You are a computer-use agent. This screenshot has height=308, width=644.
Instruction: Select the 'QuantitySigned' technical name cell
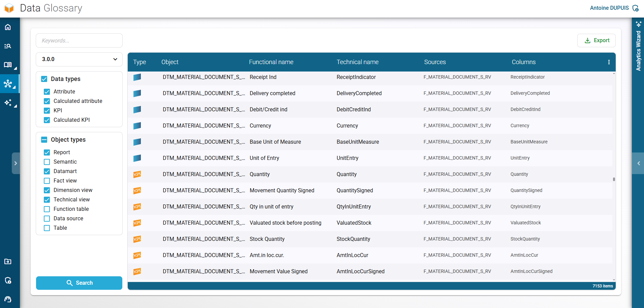pos(355,191)
